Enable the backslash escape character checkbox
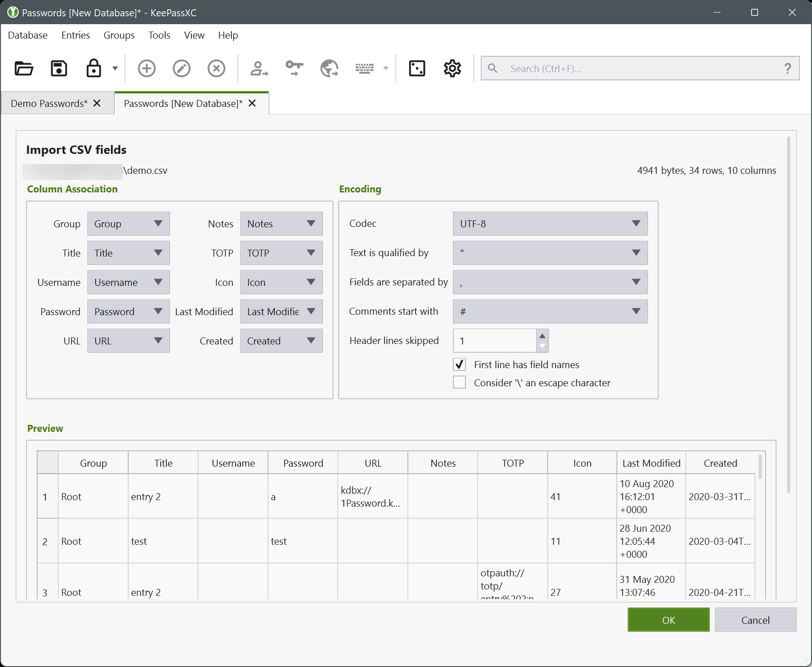 [459, 383]
